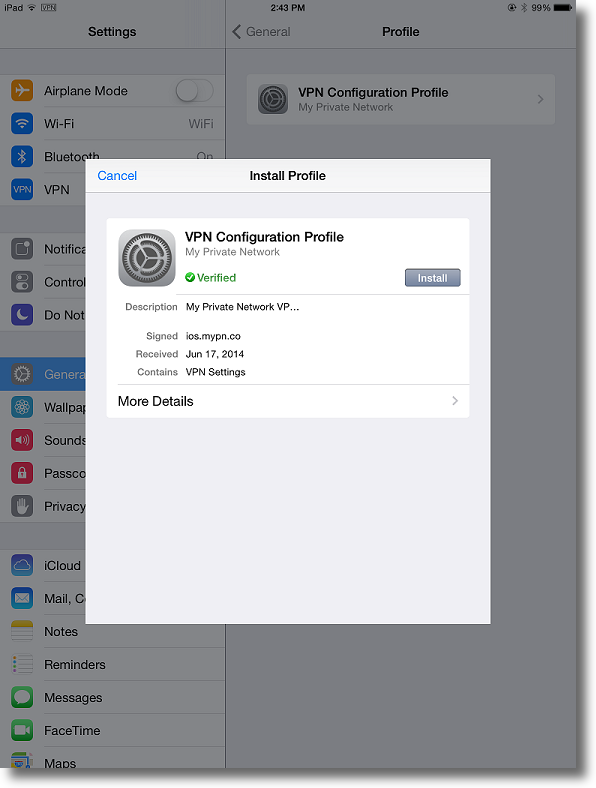This screenshot has height=788, width=596.
Task: Open Notes icon in Settings
Action: click(22, 631)
